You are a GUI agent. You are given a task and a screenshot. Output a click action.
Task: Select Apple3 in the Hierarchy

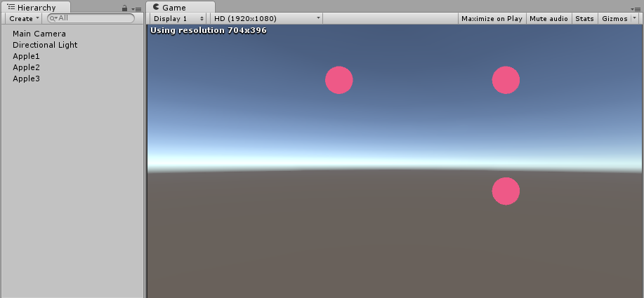[x=26, y=79]
